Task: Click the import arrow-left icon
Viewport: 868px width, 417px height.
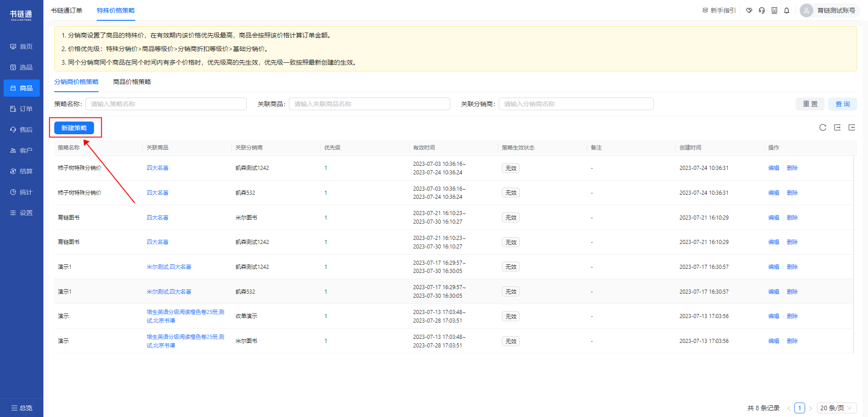Action: coord(852,127)
